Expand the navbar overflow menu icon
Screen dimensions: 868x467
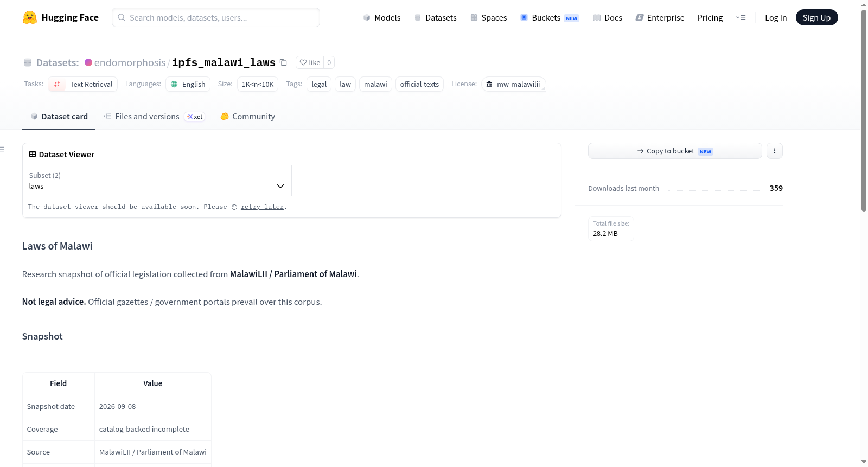741,17
